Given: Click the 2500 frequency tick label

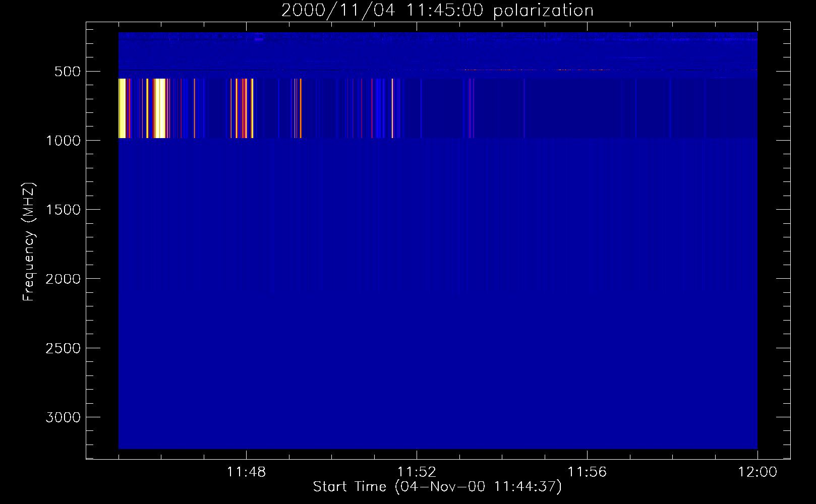Looking at the screenshot, I should pos(63,348).
